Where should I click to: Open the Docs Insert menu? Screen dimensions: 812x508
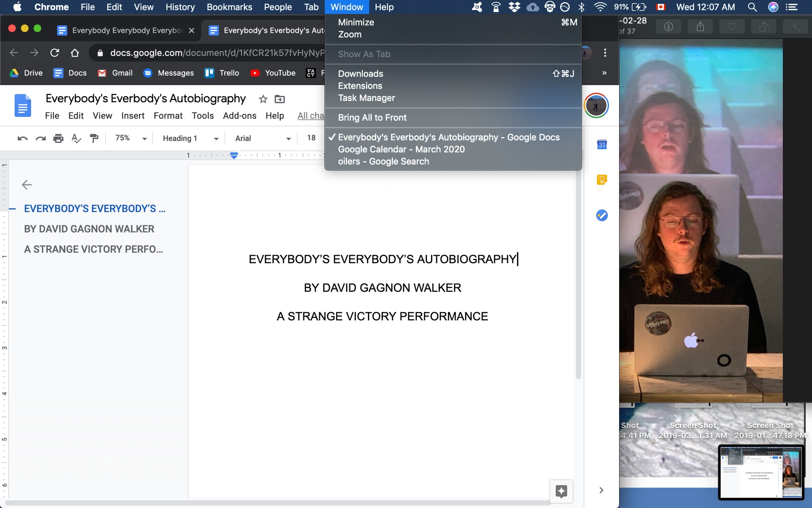click(x=133, y=116)
